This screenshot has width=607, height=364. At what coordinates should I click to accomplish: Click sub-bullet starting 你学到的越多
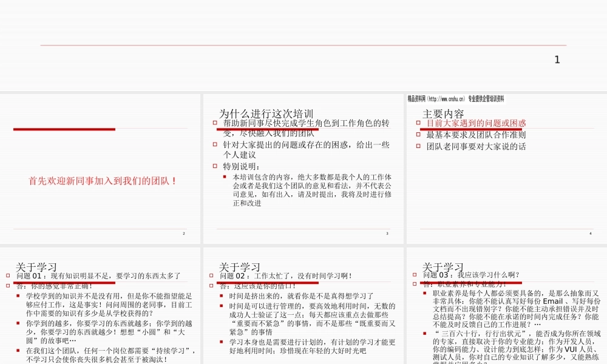tap(109, 332)
